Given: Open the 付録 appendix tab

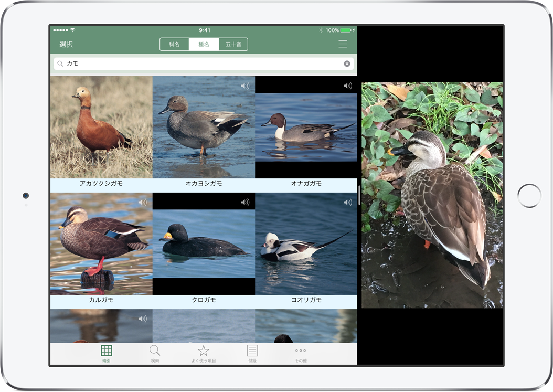Looking at the screenshot, I should 252,354.
